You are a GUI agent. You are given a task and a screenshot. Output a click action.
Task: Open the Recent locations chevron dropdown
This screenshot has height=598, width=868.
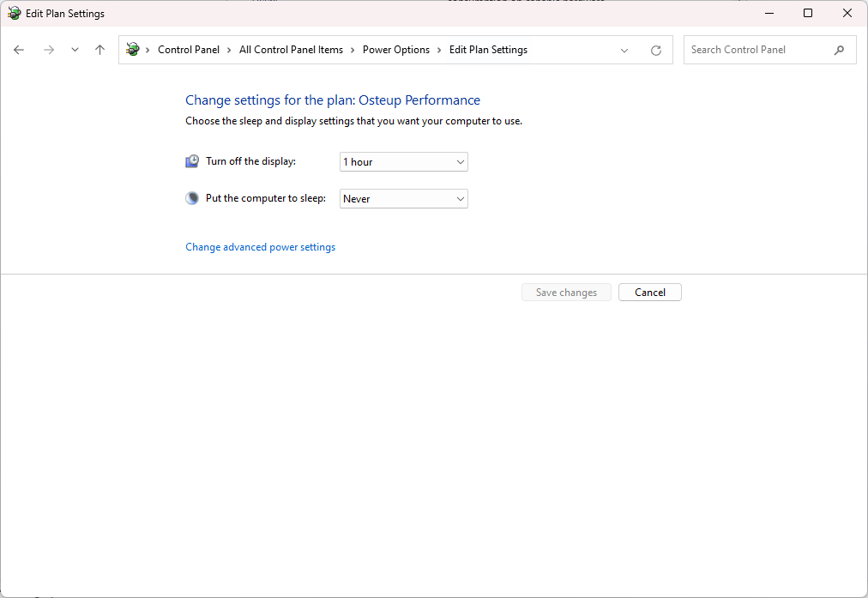75,50
